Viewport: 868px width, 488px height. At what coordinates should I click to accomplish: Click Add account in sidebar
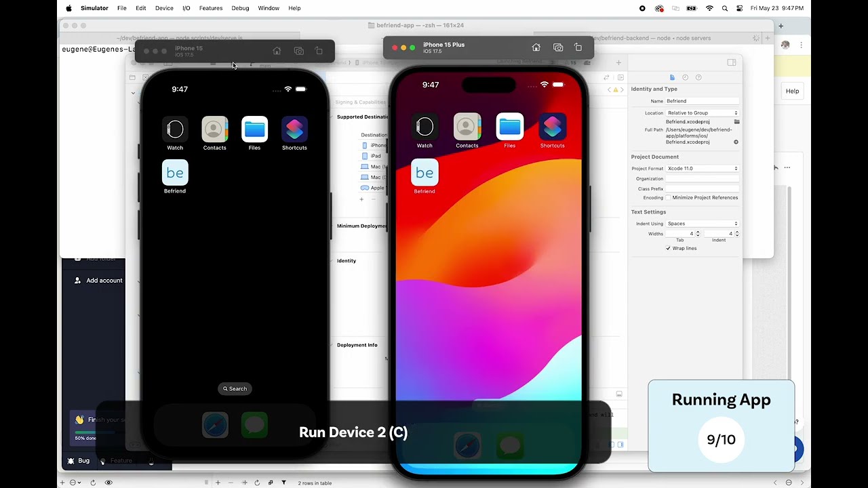(98, 281)
